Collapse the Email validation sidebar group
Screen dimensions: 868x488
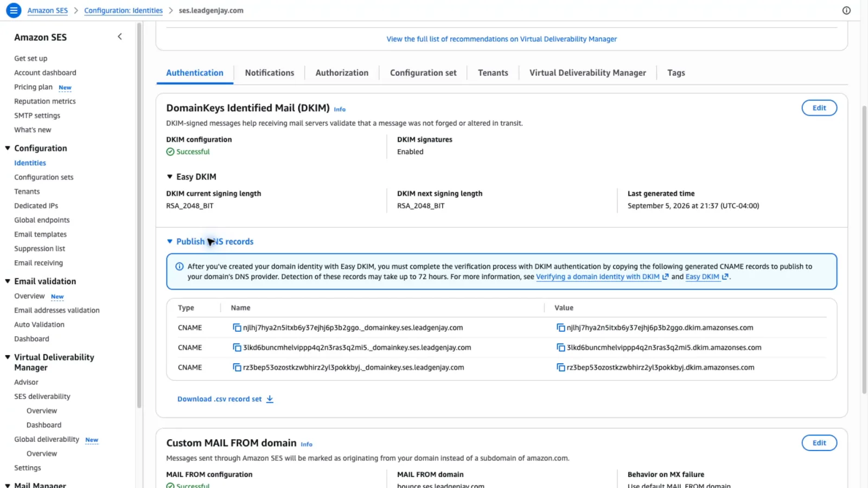point(8,281)
